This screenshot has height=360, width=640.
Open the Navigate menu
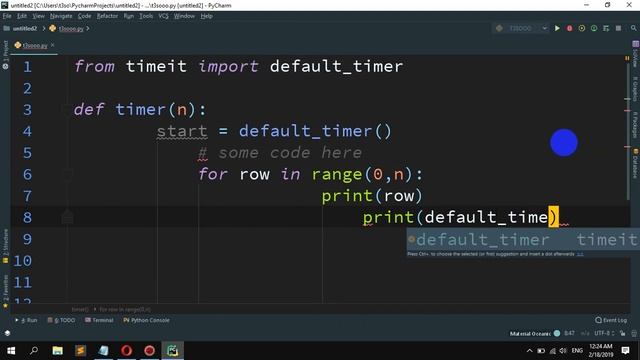[x=61, y=16]
